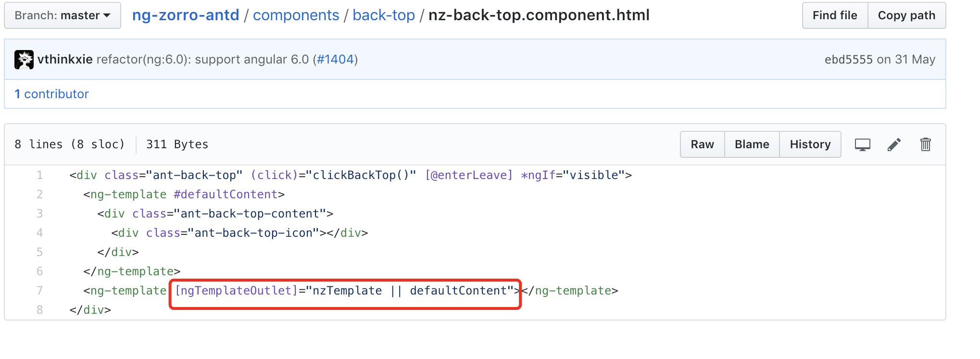Select line number 7 in code

pos(39,291)
